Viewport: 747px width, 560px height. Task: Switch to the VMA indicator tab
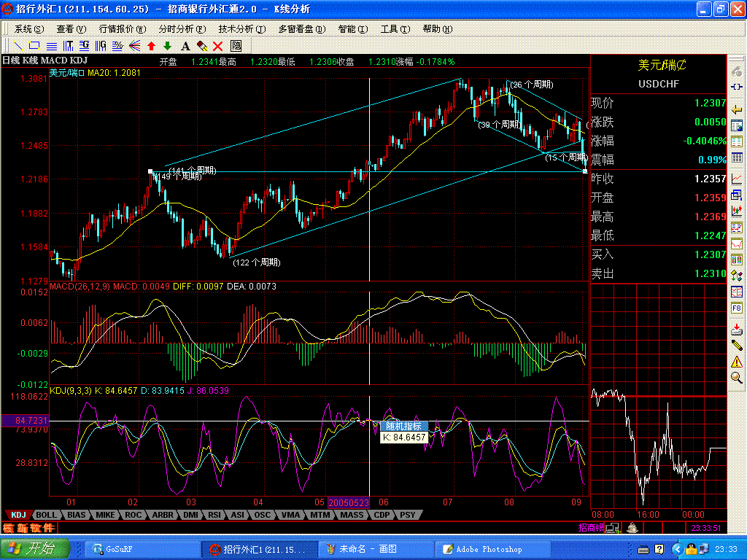tap(290, 515)
